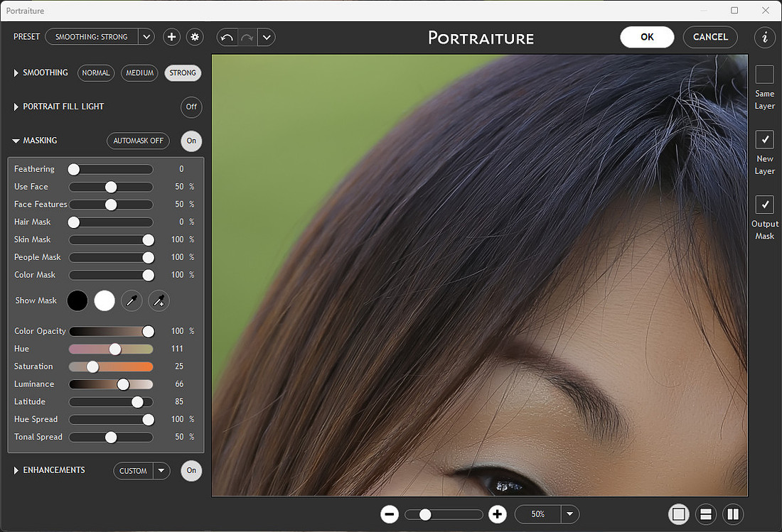The image size is (782, 532).
Task: Zoom in with the plus icon
Action: (x=497, y=514)
